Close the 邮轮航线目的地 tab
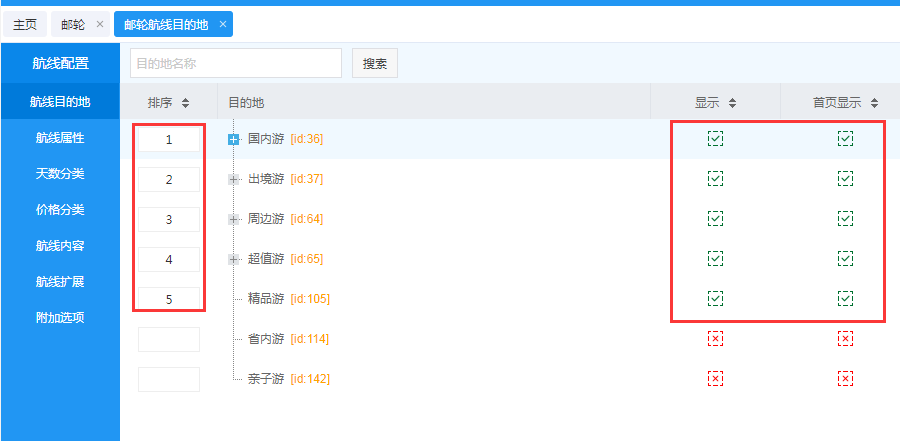 coord(223,24)
